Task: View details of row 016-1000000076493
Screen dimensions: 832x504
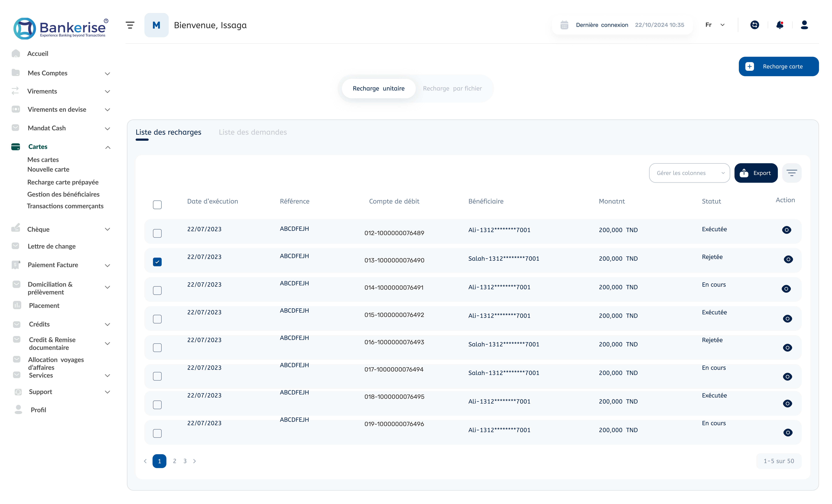Action: [787, 348]
